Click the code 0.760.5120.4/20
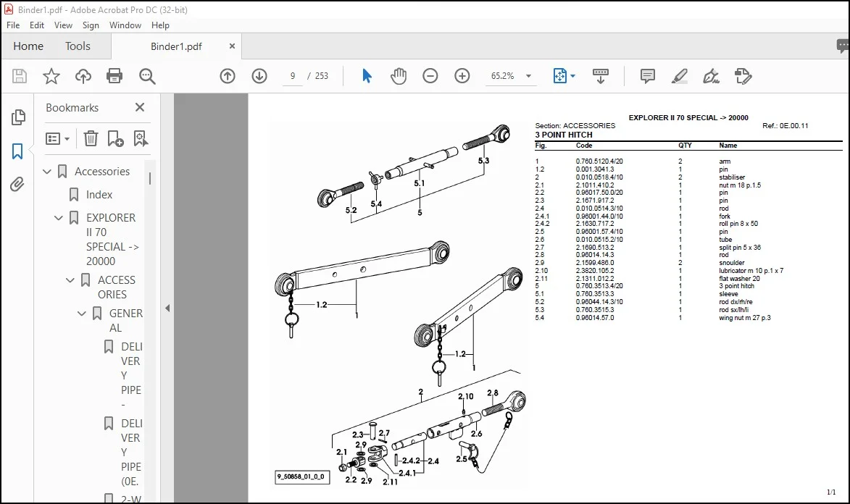Image resolution: width=850 pixels, height=504 pixels. click(x=599, y=161)
